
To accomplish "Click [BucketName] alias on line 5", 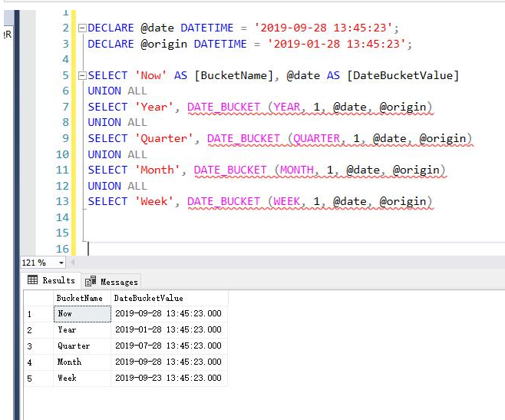I will (x=234, y=76).
